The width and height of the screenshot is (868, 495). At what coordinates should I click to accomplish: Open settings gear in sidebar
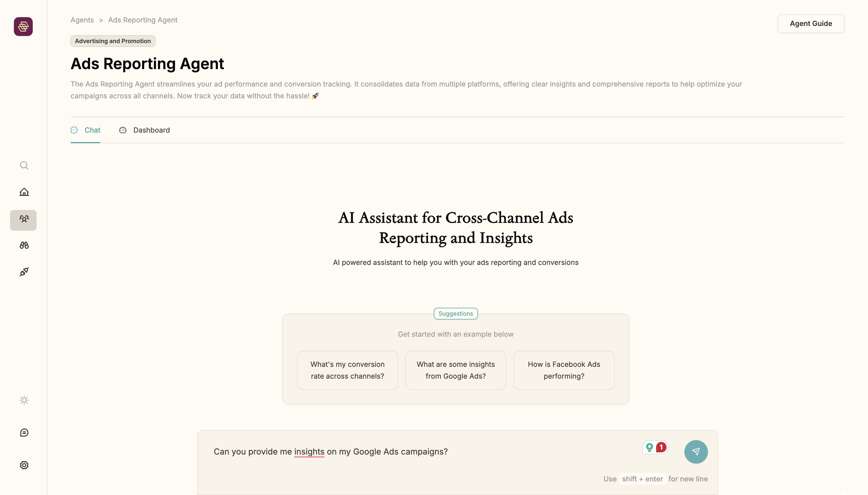tap(24, 465)
